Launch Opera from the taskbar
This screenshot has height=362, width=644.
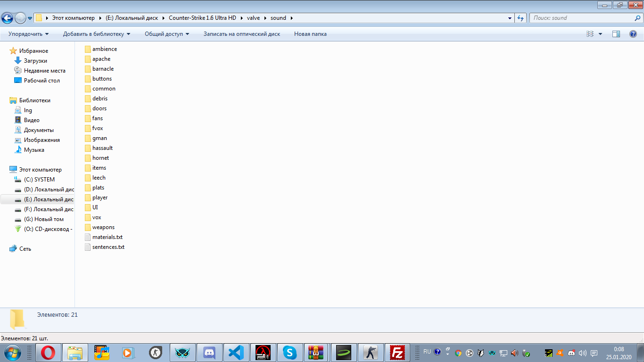coord(49,353)
